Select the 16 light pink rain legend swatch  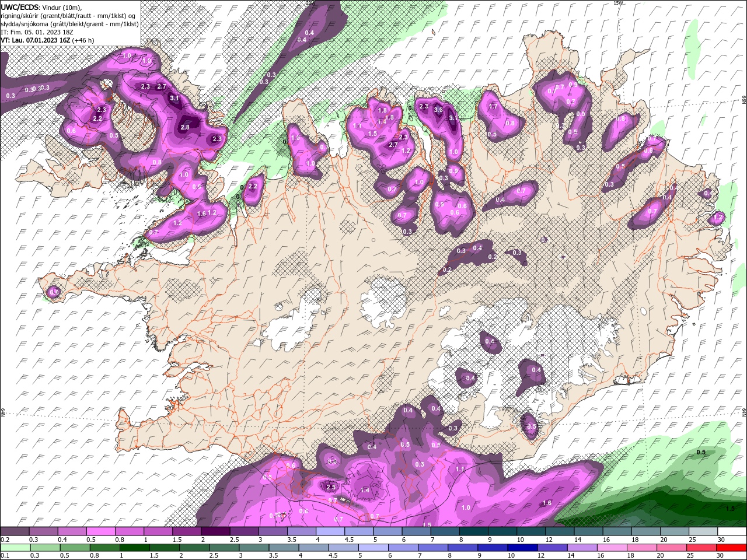[612, 547]
